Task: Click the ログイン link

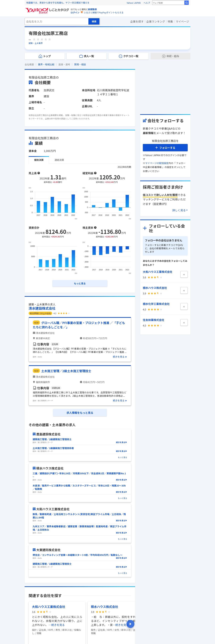Action: click(x=75, y=13)
